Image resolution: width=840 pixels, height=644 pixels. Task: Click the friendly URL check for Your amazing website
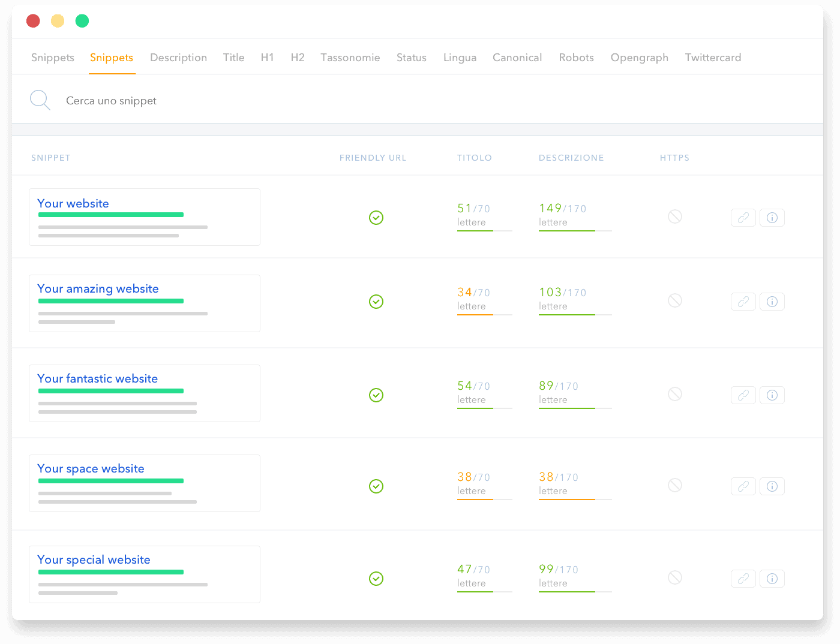[x=376, y=302]
